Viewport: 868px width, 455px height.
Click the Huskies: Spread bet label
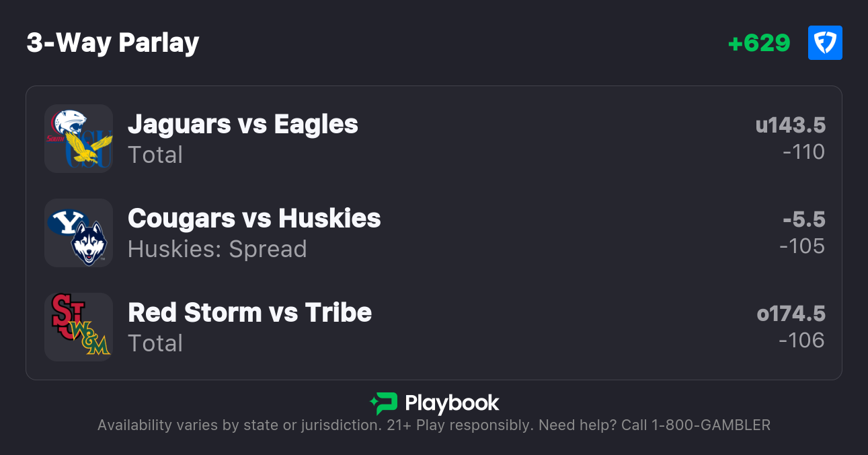(217, 249)
